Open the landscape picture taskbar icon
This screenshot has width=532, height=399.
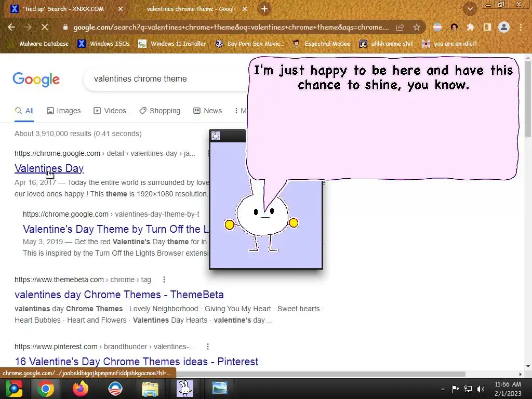click(x=220, y=388)
